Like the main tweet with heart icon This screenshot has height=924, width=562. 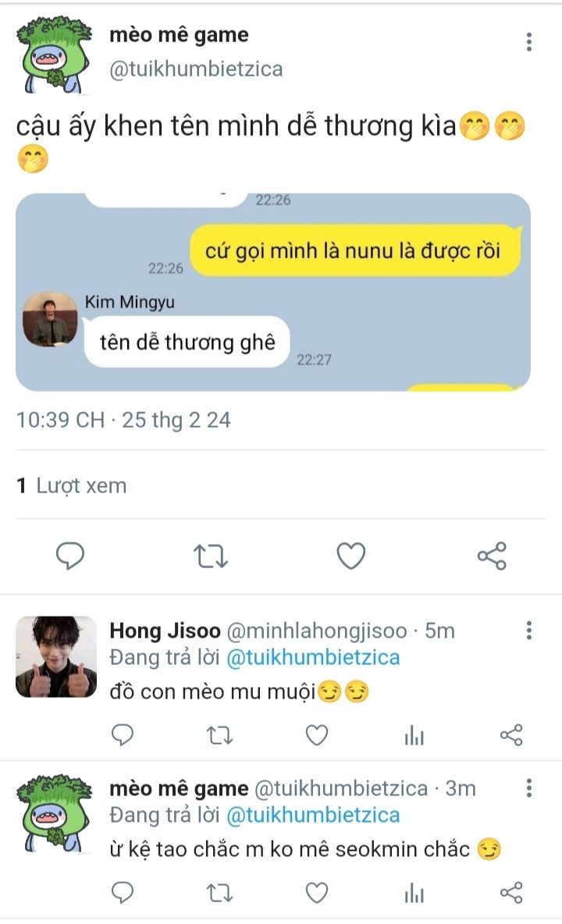pos(351,556)
